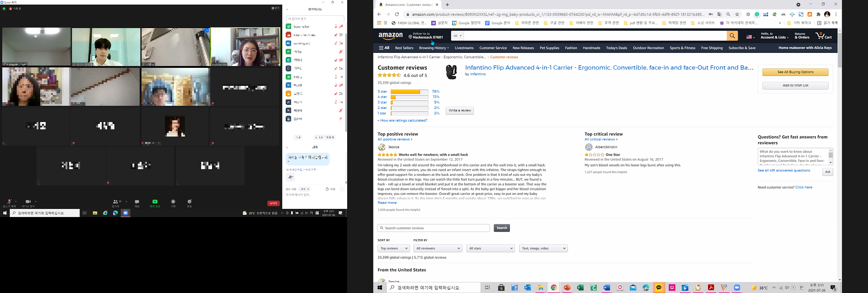Screen dimensions: 868x293
Task: Open PowerPoint from the taskbar
Action: pos(567,288)
